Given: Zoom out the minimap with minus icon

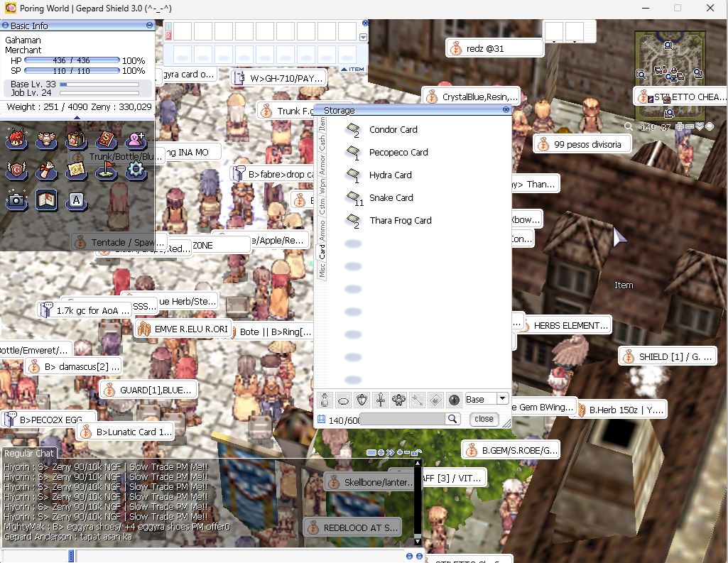Looking at the screenshot, I should coord(690,126).
